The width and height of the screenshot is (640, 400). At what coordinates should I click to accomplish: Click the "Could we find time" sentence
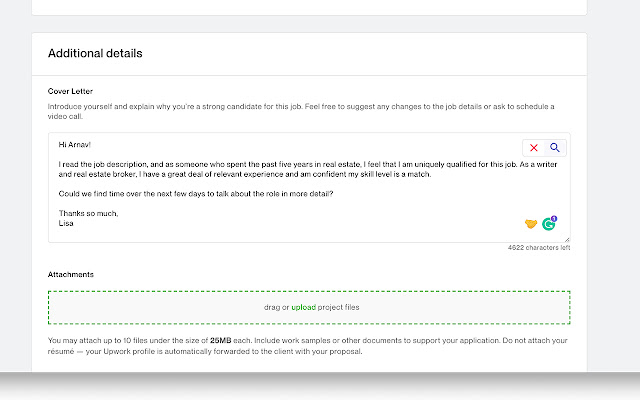pyautogui.click(x=195, y=193)
